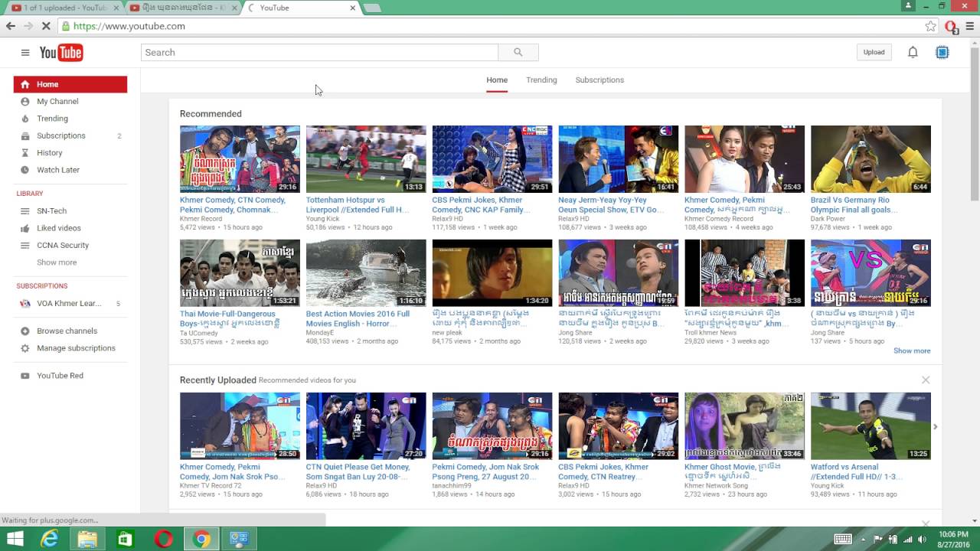This screenshot has width=980, height=551.
Task: Close the active YouTube browser tab
Action: [353, 8]
